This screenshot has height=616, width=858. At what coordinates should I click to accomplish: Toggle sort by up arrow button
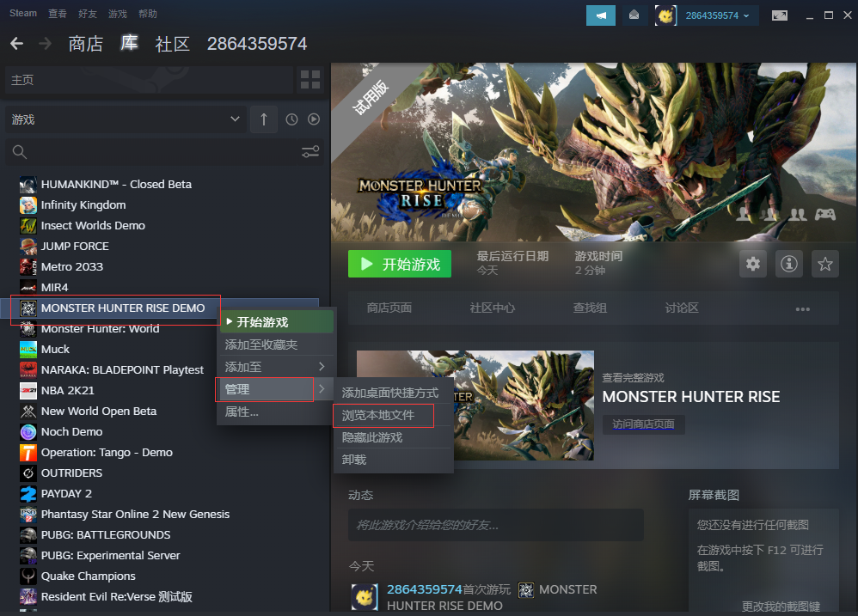point(264,119)
